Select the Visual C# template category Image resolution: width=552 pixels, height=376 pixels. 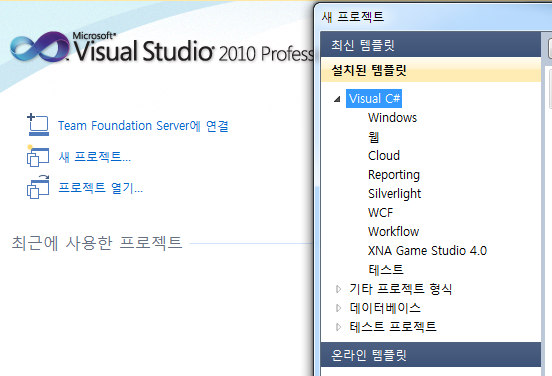374,99
